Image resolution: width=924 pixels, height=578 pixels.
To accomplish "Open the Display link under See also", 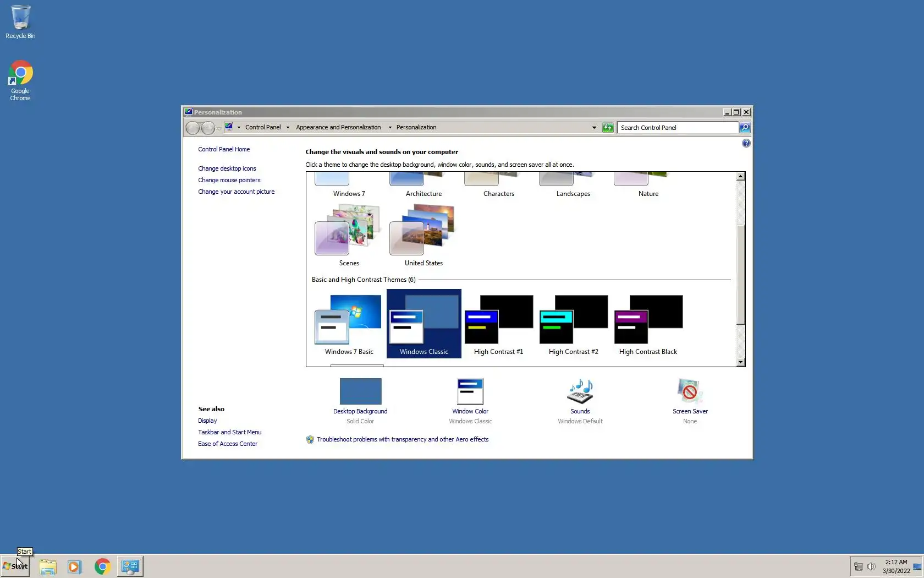I will pos(207,421).
